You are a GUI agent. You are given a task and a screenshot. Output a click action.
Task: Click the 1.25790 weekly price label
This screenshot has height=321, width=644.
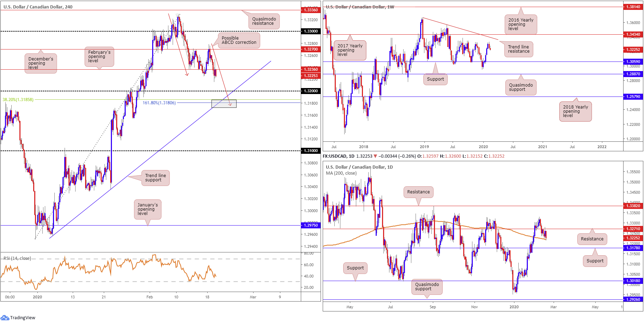click(633, 97)
